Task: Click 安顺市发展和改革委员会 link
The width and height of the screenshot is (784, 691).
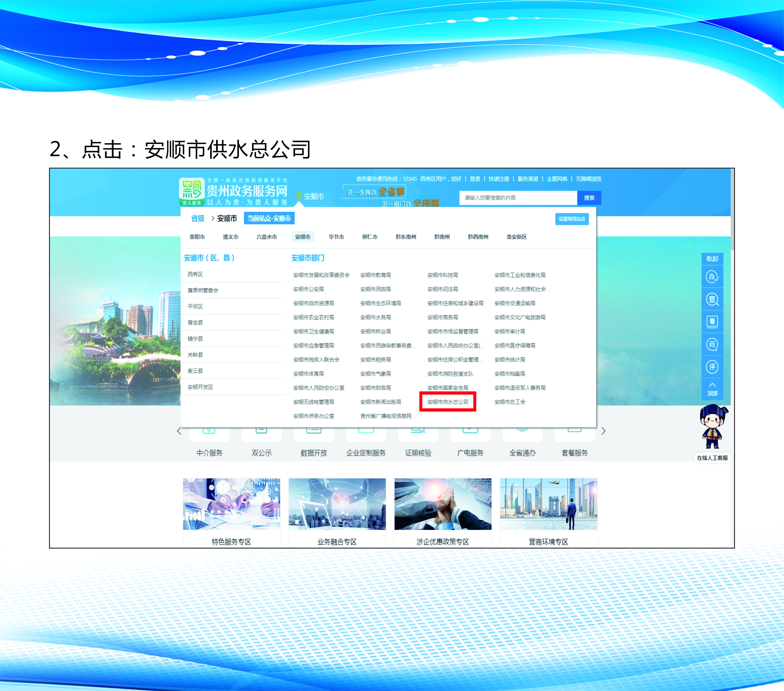Action: click(x=321, y=275)
